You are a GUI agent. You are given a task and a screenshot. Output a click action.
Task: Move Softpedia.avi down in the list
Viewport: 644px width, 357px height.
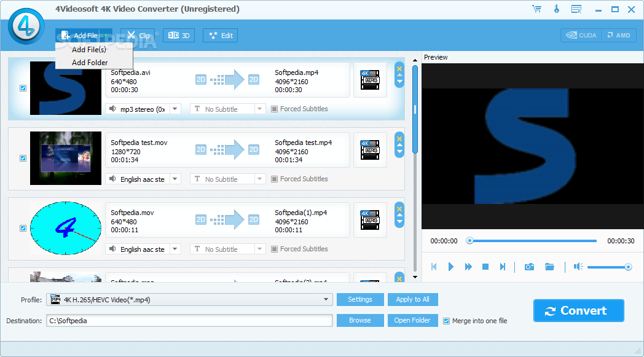[x=399, y=82]
